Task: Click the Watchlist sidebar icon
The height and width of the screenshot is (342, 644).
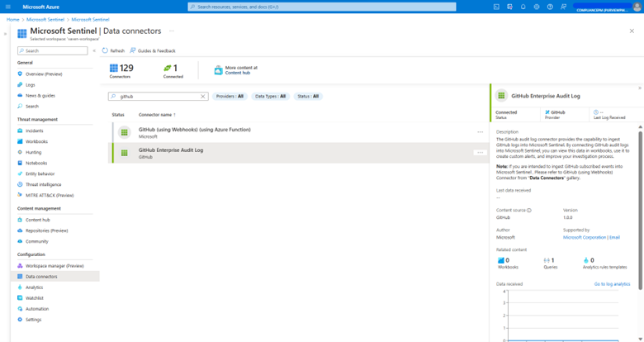Action: pos(20,297)
